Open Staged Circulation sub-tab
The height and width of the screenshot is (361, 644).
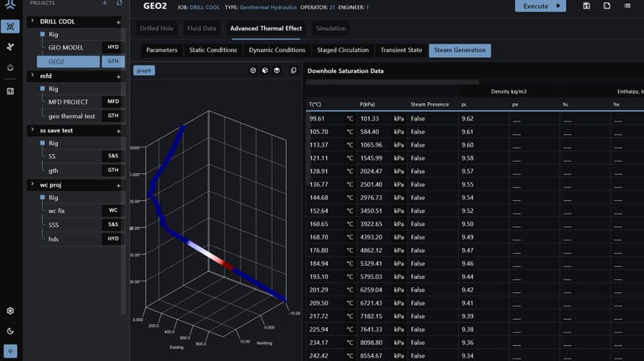tap(343, 50)
